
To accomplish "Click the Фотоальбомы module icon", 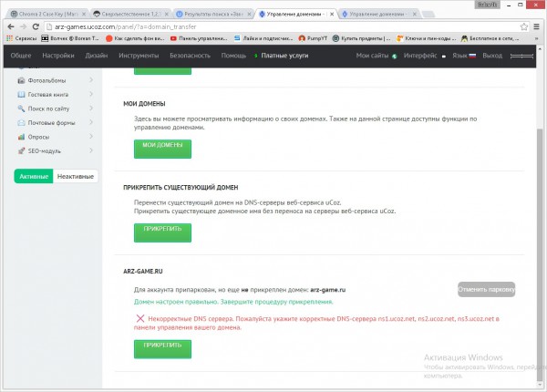I will point(21,80).
